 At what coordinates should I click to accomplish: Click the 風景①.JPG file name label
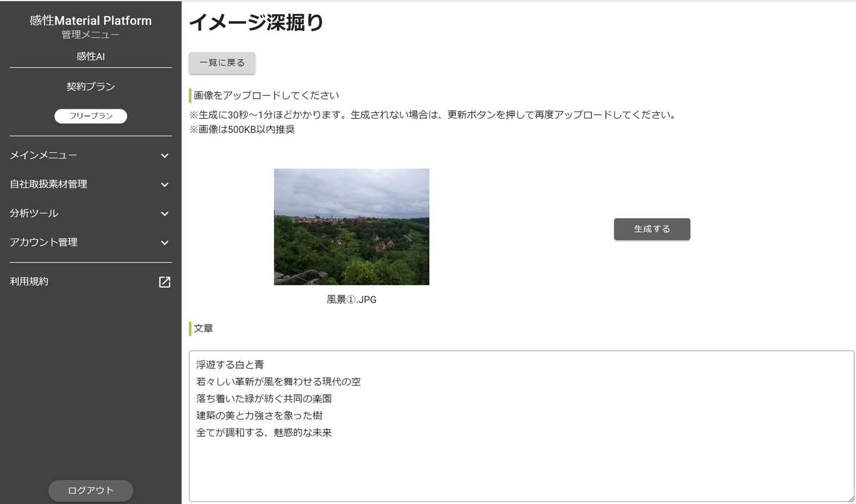tap(351, 300)
